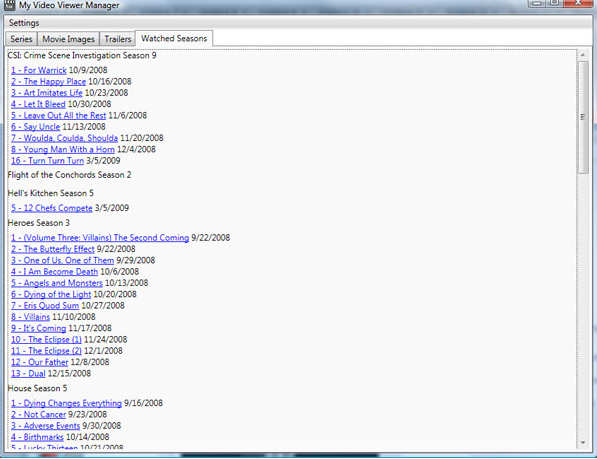Open House '1 - Dying Changes Everything'
Image resolution: width=597 pixels, height=459 pixels.
tap(66, 403)
